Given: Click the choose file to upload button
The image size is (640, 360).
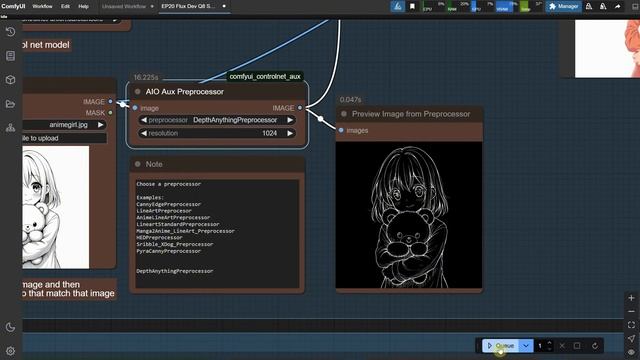Looking at the screenshot, I should pyautogui.click(x=64, y=138).
